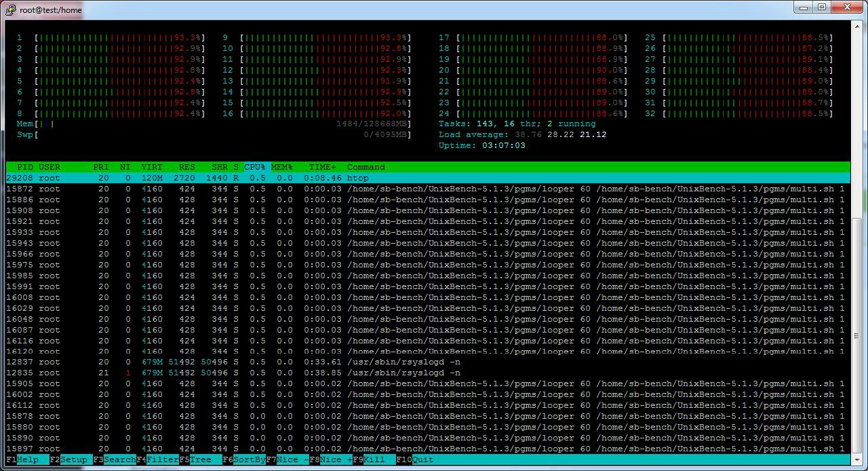Click the Uptime 03:07:03 readout

tap(482, 146)
